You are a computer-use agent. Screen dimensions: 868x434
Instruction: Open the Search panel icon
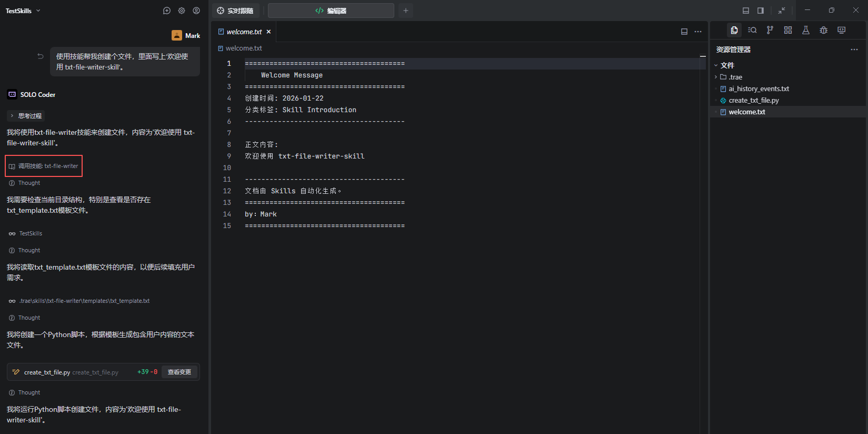click(x=752, y=30)
